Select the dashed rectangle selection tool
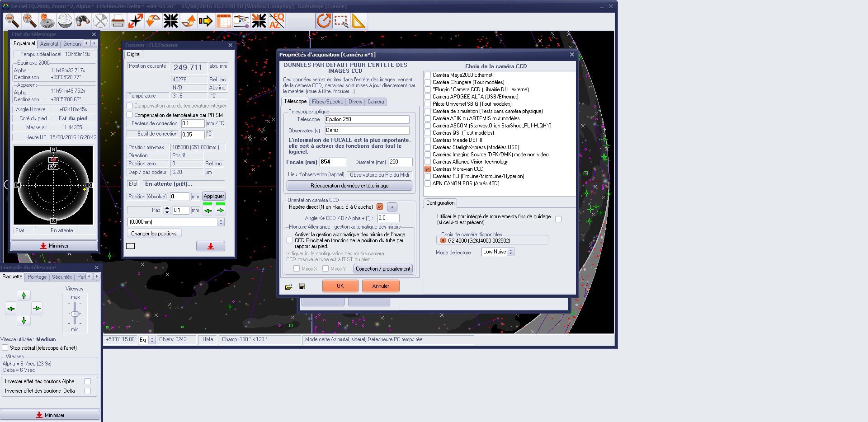Screen dimensions: 868x422 pos(341,21)
